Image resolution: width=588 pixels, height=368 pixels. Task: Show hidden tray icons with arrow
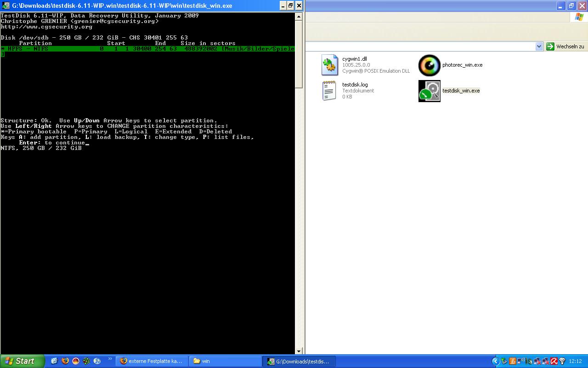pyautogui.click(x=496, y=361)
